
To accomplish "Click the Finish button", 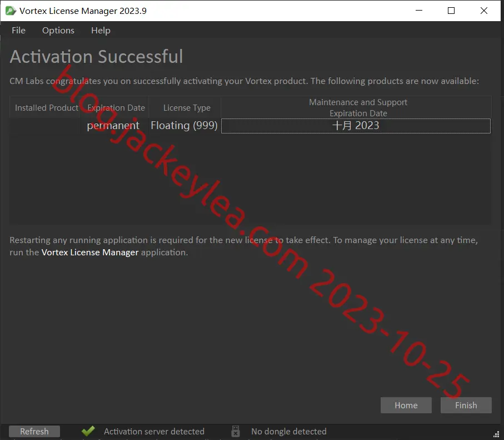I will (x=466, y=405).
